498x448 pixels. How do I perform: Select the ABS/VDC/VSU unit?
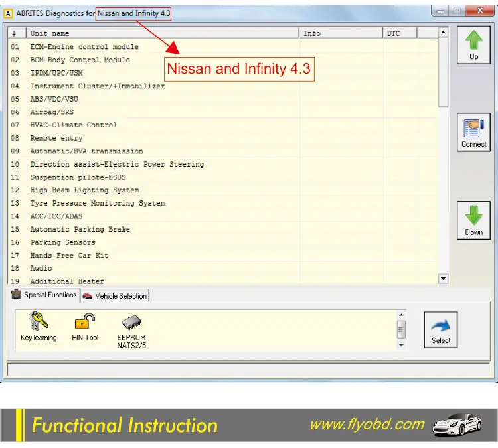coord(223,99)
